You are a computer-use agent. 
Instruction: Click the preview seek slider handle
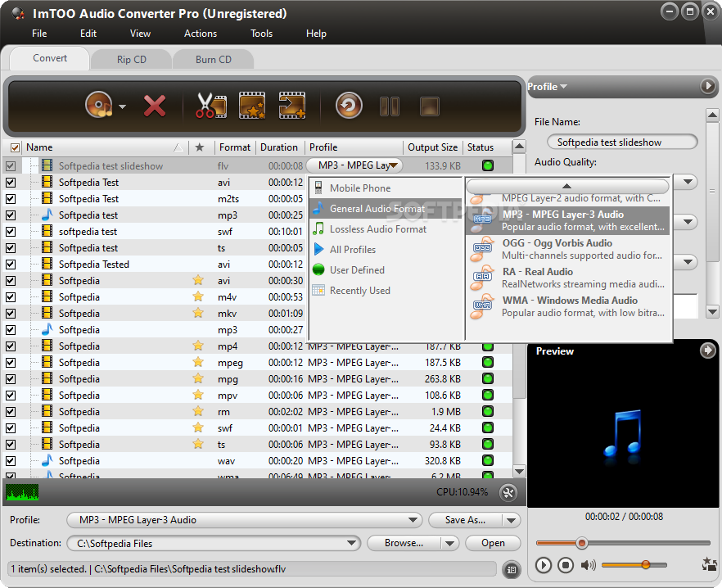(581, 543)
